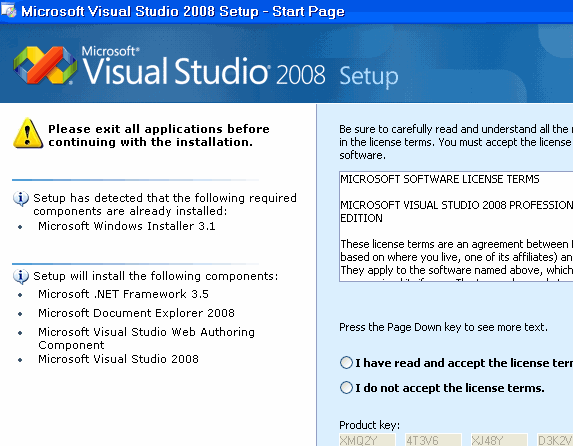Click the yellow warning triangle icon
This screenshot has width=573, height=446.
tap(28, 133)
